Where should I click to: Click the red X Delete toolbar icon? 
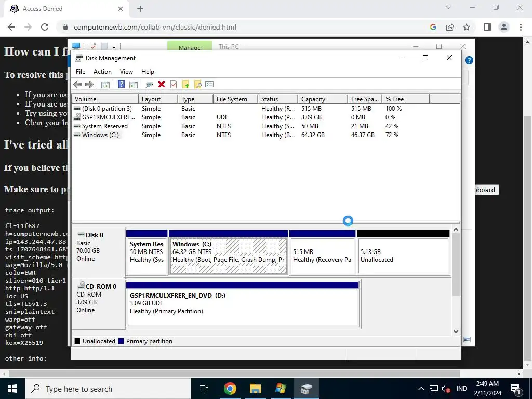pos(162,84)
